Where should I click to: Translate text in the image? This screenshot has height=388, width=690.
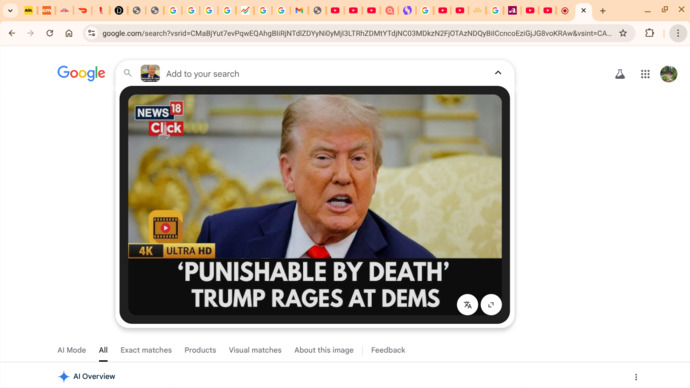pos(467,304)
